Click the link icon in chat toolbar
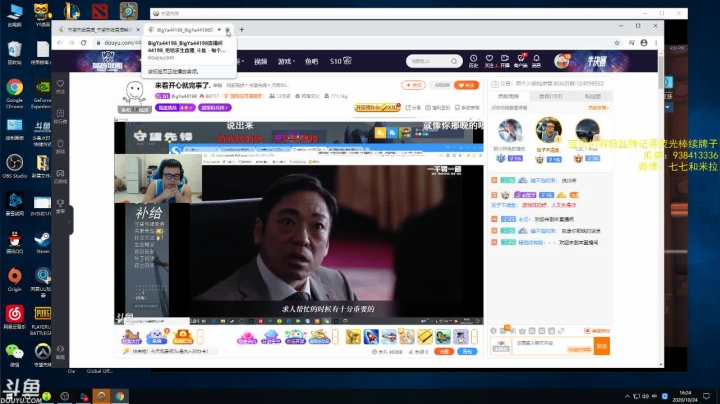Viewport: 720px width, 404px height. [561, 331]
